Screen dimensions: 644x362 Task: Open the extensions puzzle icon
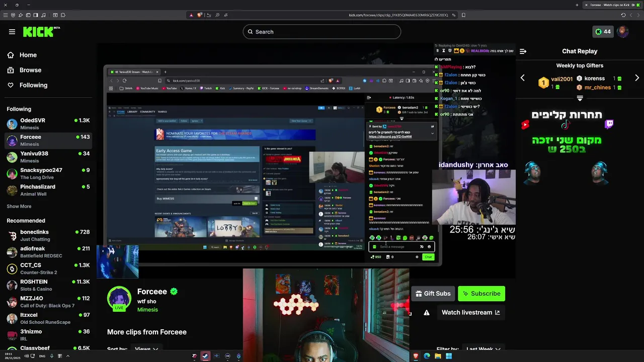[63, 15]
